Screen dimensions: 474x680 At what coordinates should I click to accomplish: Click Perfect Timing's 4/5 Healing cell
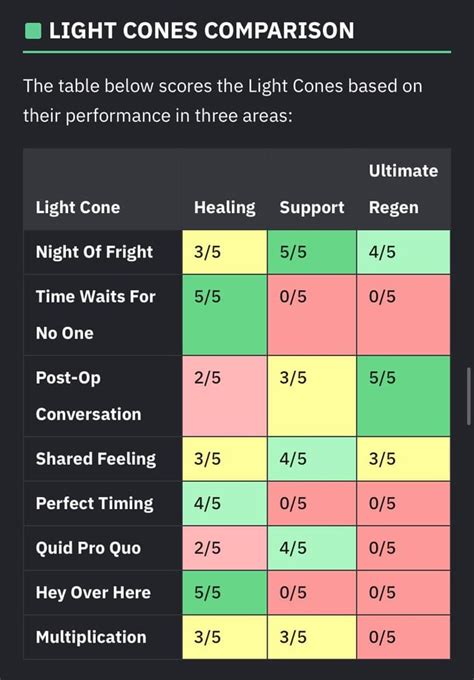pos(224,503)
